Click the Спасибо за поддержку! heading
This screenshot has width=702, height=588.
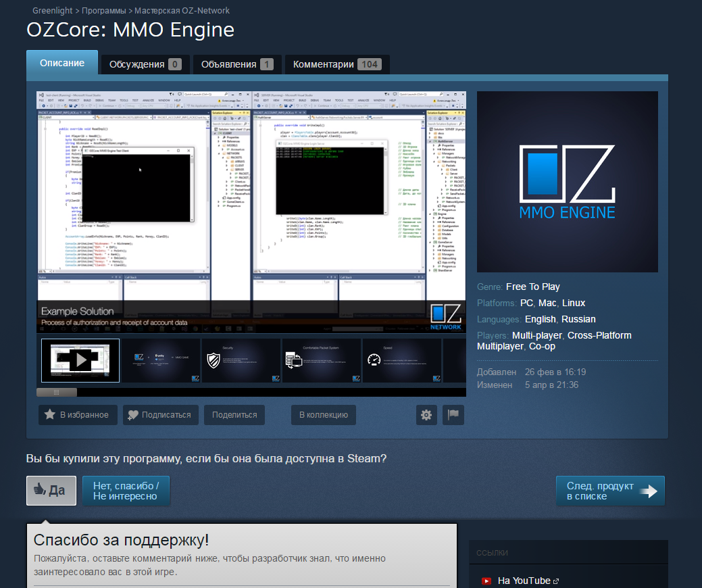(122, 540)
